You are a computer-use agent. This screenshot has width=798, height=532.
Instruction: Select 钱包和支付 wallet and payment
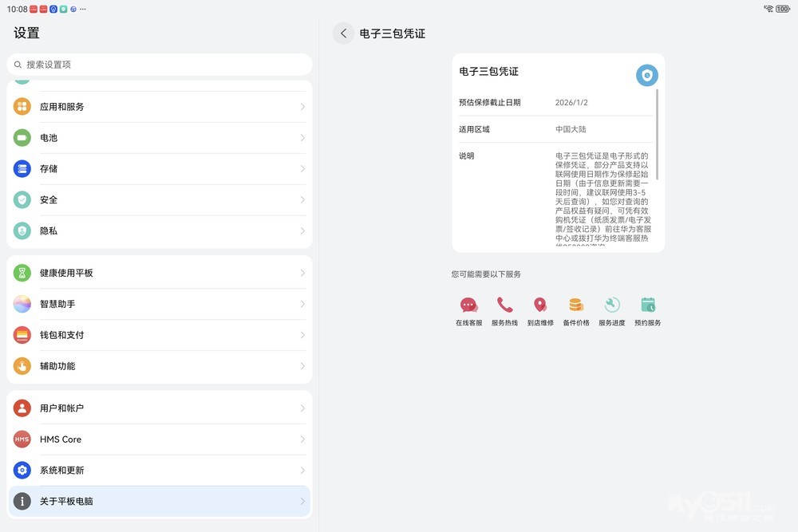click(160, 335)
